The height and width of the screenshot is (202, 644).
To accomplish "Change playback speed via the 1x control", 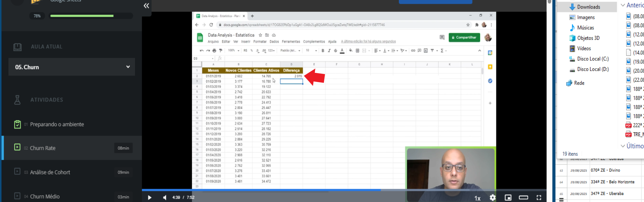I will (477, 198).
